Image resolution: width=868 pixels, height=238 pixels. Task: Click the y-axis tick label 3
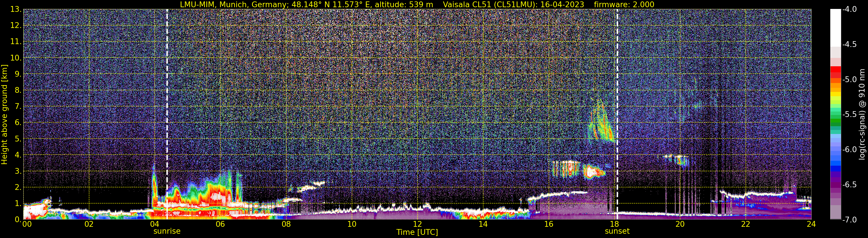click(18, 171)
